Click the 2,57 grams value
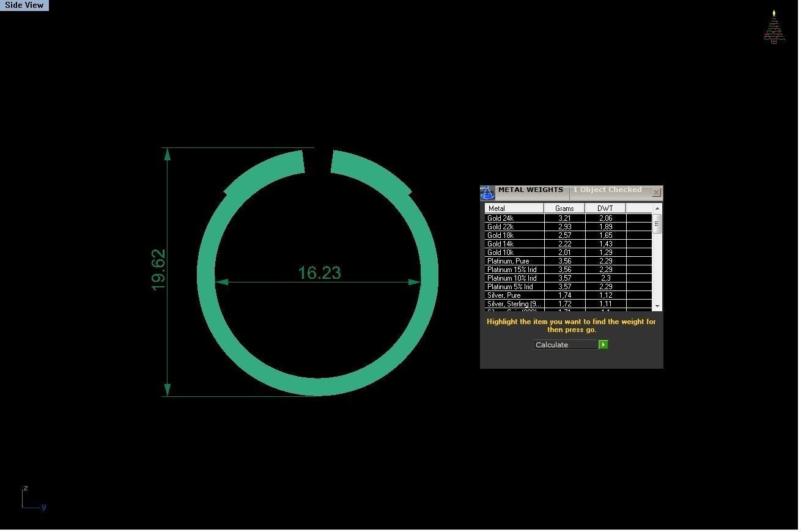The image size is (801, 532). click(564, 235)
